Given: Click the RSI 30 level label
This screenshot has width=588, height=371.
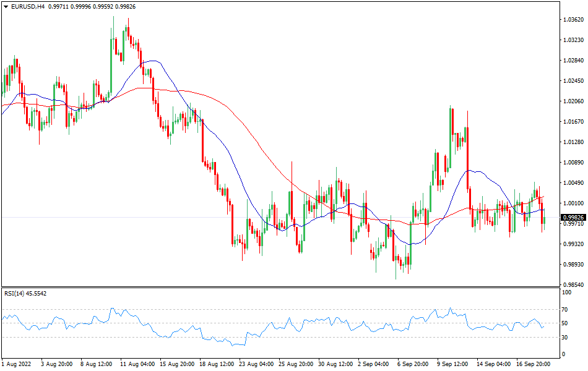Looking at the screenshot, I should coord(564,337).
